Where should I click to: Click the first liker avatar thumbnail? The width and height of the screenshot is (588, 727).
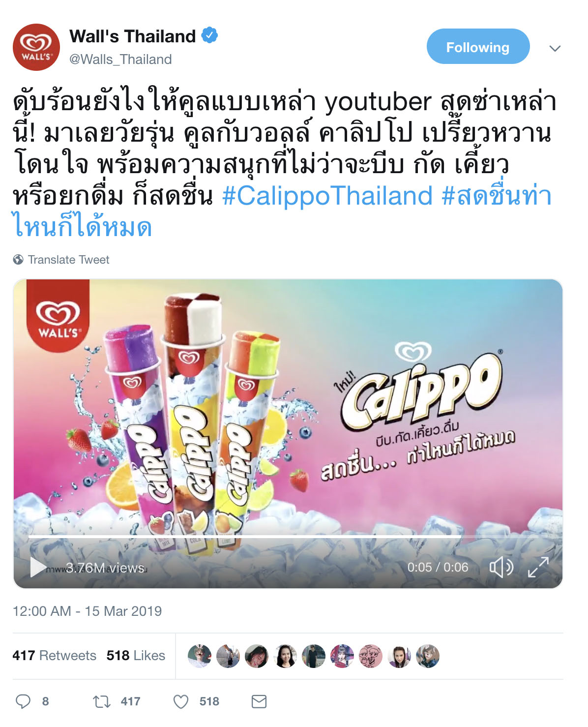click(x=200, y=656)
